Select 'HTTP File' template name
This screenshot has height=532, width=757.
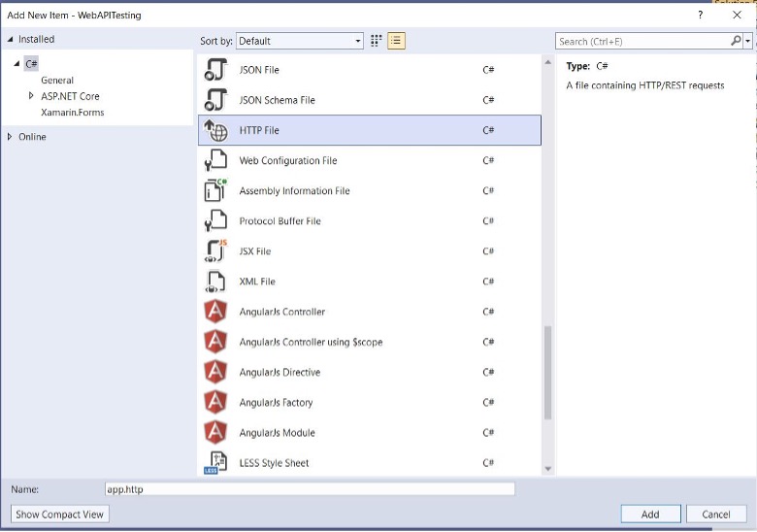click(259, 130)
